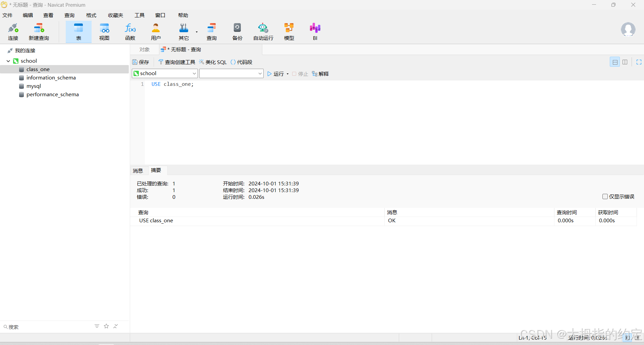This screenshot has width=644, height=345.
Task: Open the empty database selection dropdown
Action: pos(231,73)
